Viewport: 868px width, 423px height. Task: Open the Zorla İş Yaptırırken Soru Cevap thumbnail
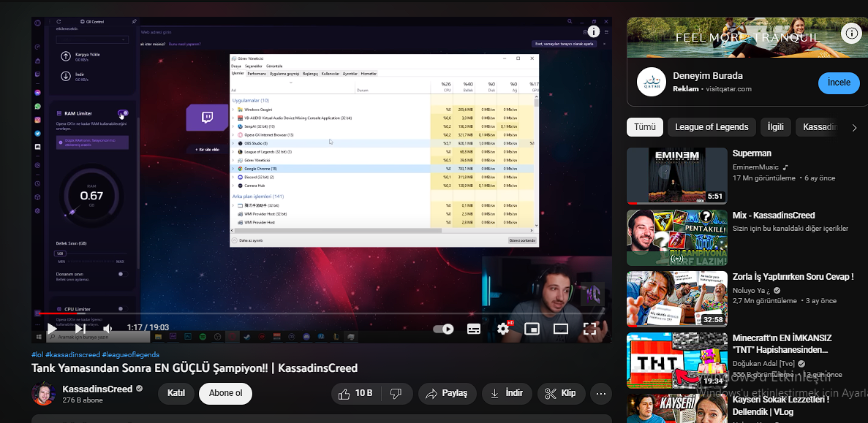[677, 299]
